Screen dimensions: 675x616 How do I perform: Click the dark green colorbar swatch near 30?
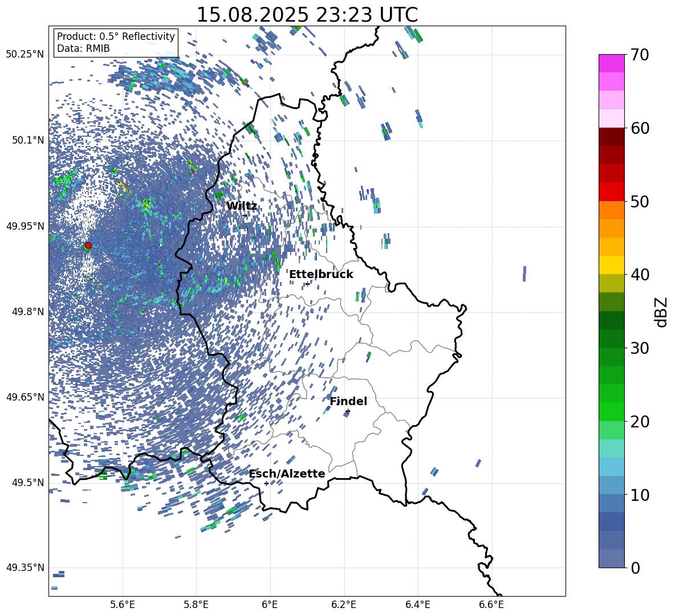coord(611,338)
